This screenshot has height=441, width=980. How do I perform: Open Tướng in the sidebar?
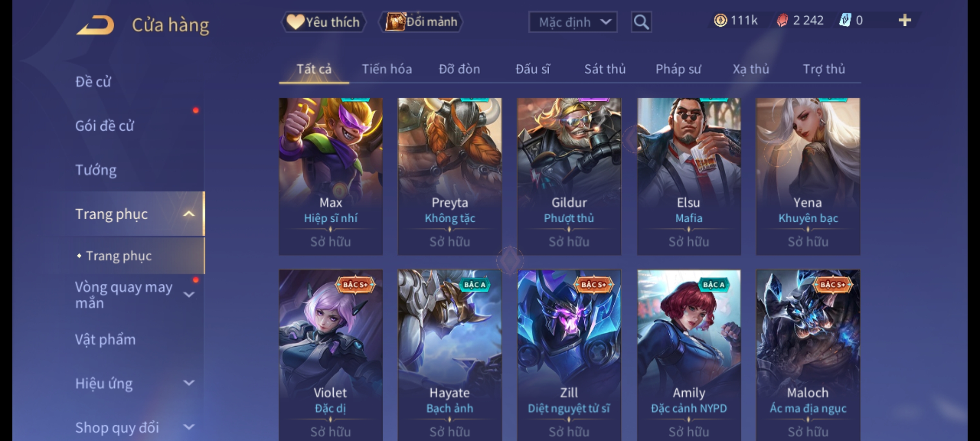tap(96, 170)
